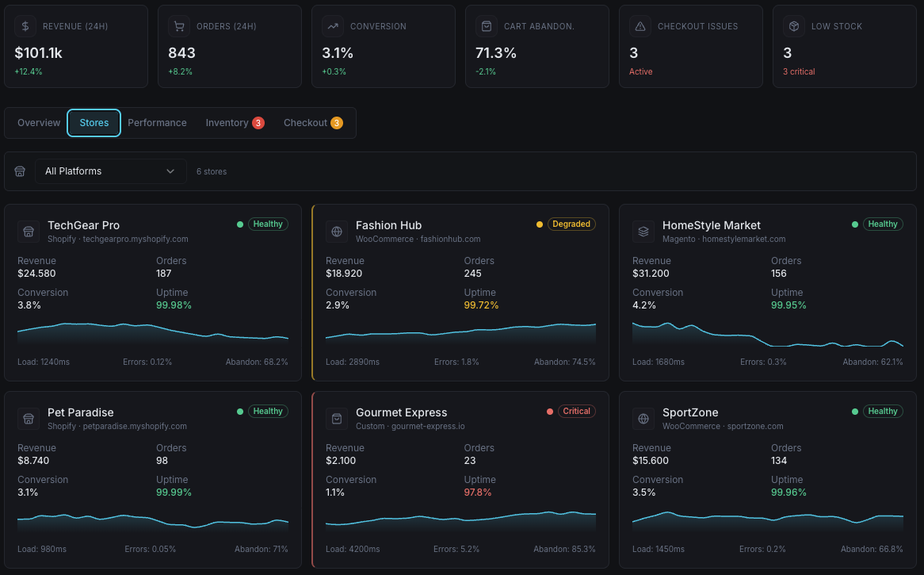
Task: Click the Gourmet Express bag icon
Action: coord(337,419)
